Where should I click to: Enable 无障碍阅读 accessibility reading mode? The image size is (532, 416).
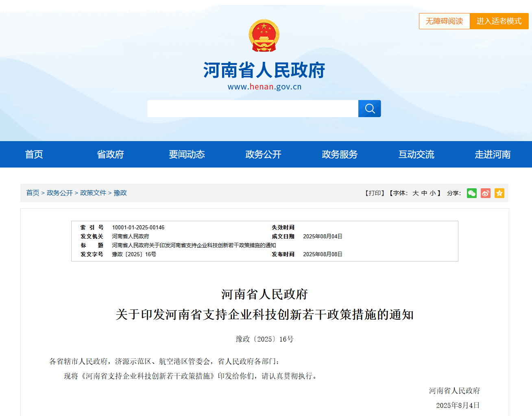(x=444, y=21)
